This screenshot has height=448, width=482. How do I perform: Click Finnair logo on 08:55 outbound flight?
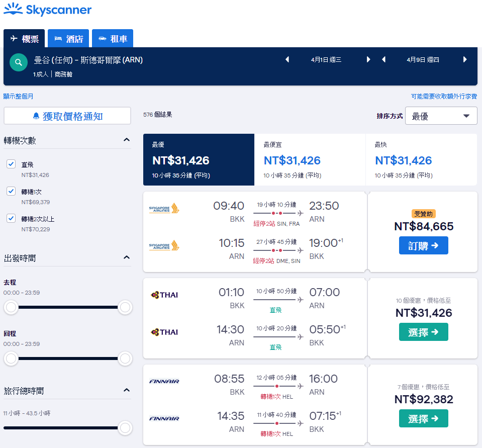coord(164,382)
